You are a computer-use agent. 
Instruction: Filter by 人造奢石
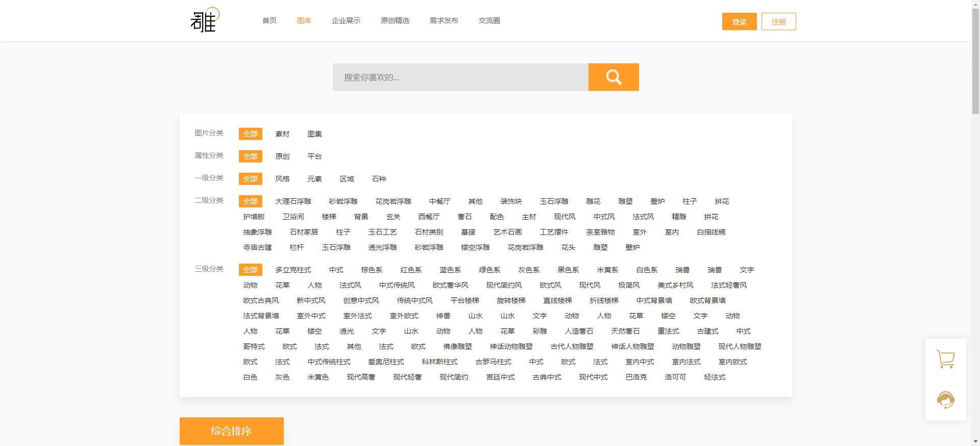(579, 331)
